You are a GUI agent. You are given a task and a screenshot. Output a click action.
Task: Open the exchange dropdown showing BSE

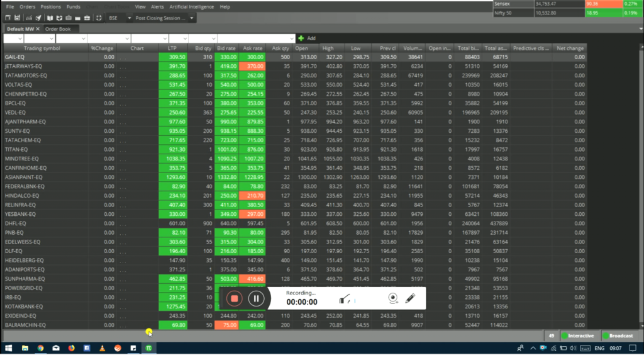click(119, 18)
